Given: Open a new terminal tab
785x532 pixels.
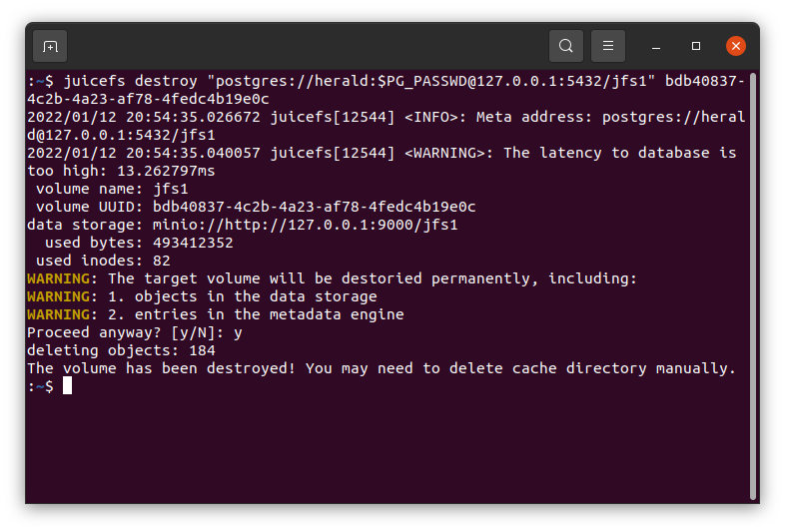Looking at the screenshot, I should click(50, 46).
